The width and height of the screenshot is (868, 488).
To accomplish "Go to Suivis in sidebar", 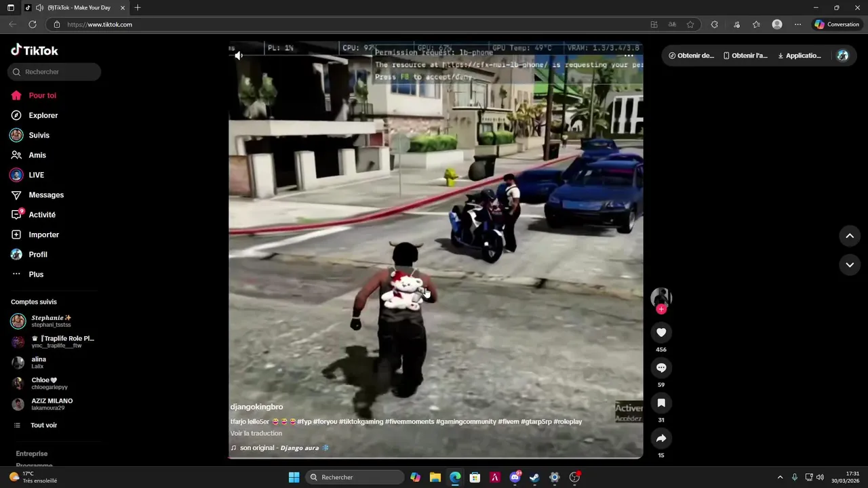I will click(x=31, y=136).
